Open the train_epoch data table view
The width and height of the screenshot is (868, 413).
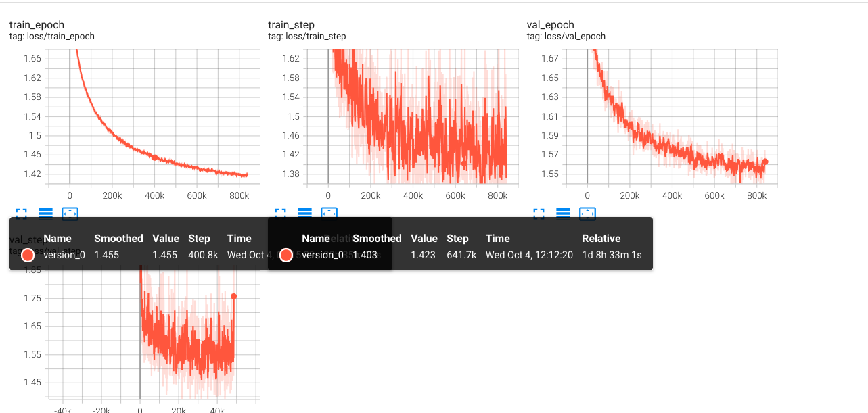(45, 213)
